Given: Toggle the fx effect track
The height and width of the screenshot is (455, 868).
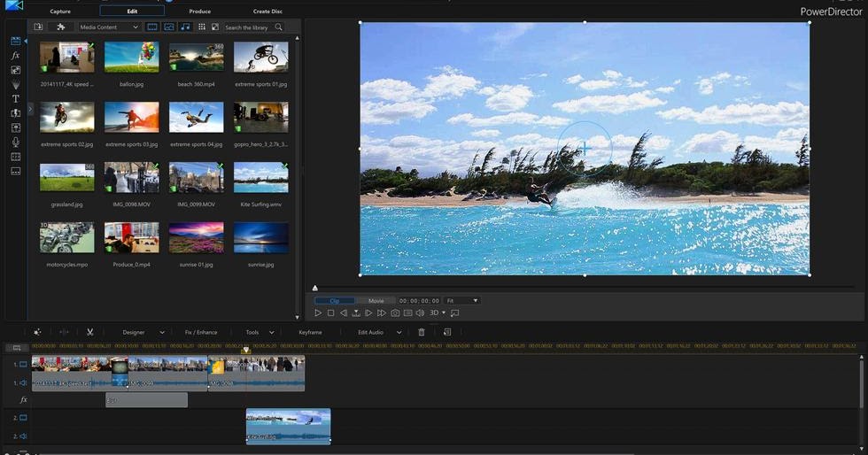Looking at the screenshot, I should [x=23, y=399].
